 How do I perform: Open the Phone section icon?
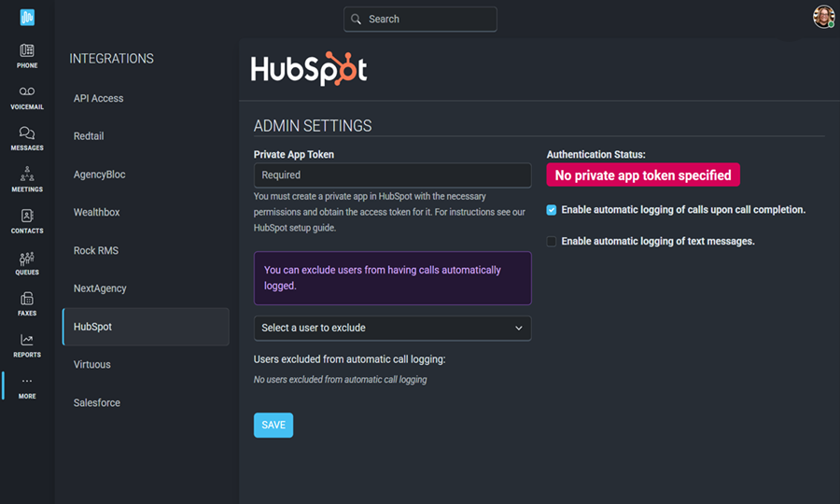click(x=27, y=51)
